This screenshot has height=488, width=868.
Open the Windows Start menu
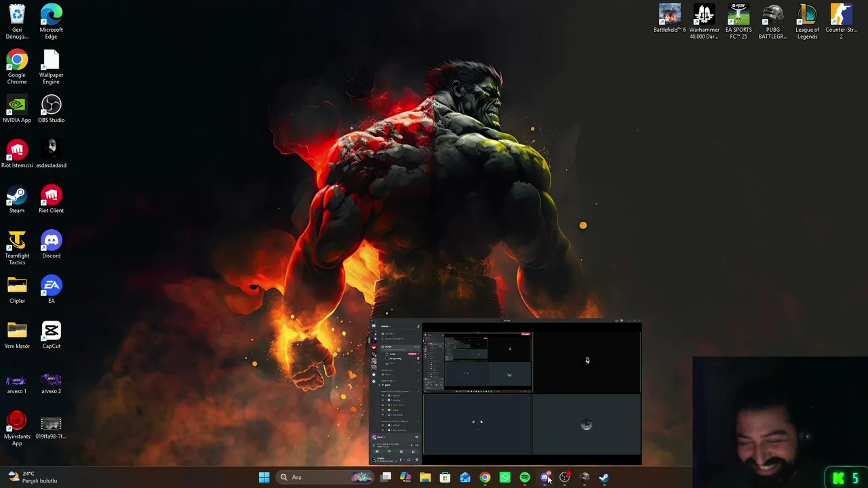pyautogui.click(x=264, y=477)
